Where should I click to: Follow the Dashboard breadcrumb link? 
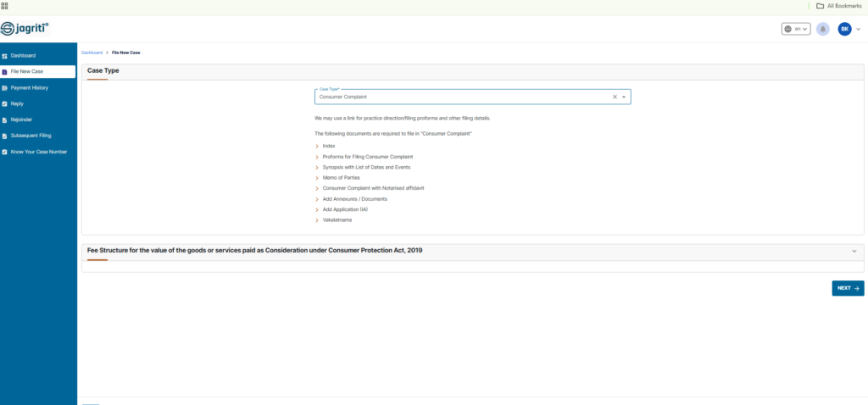[92, 53]
